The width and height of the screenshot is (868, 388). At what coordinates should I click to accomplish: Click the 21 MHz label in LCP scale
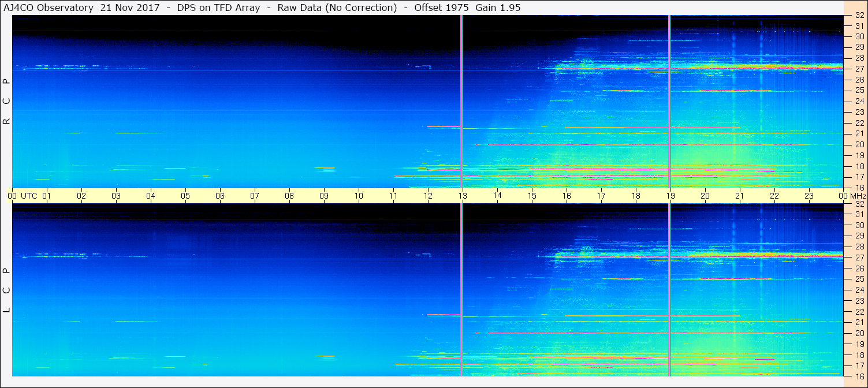[859, 322]
